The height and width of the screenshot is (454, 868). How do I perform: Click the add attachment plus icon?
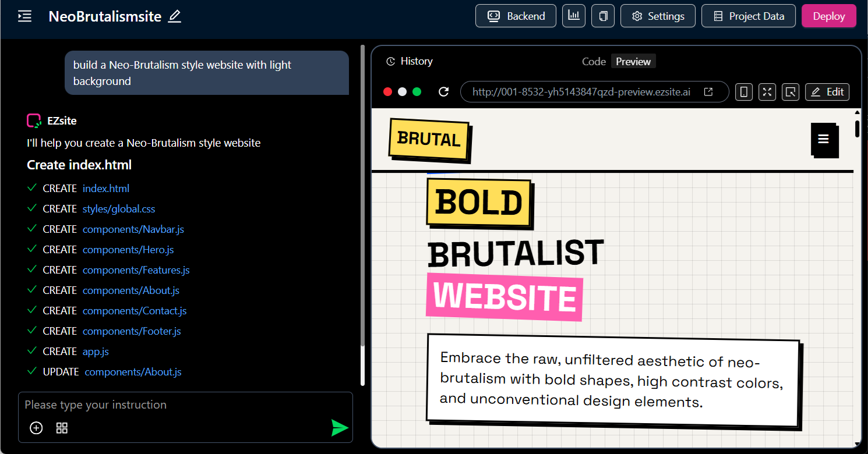(x=36, y=428)
